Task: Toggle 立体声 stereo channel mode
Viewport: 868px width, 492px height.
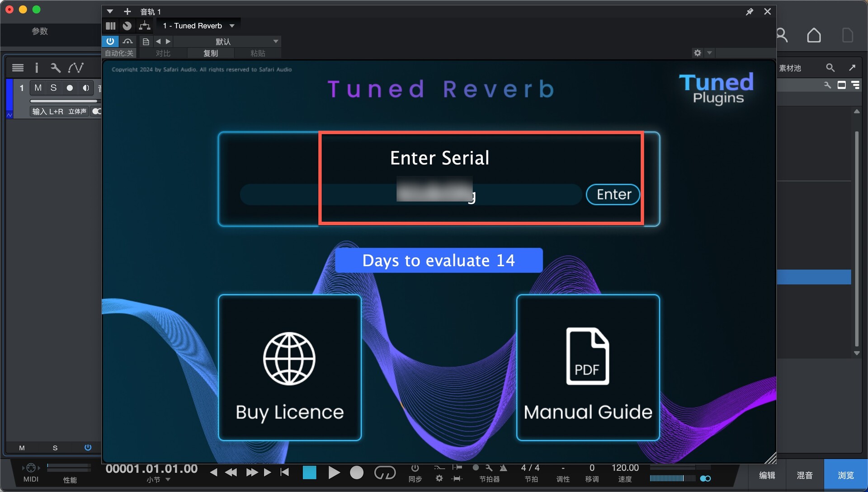Action: [x=77, y=111]
